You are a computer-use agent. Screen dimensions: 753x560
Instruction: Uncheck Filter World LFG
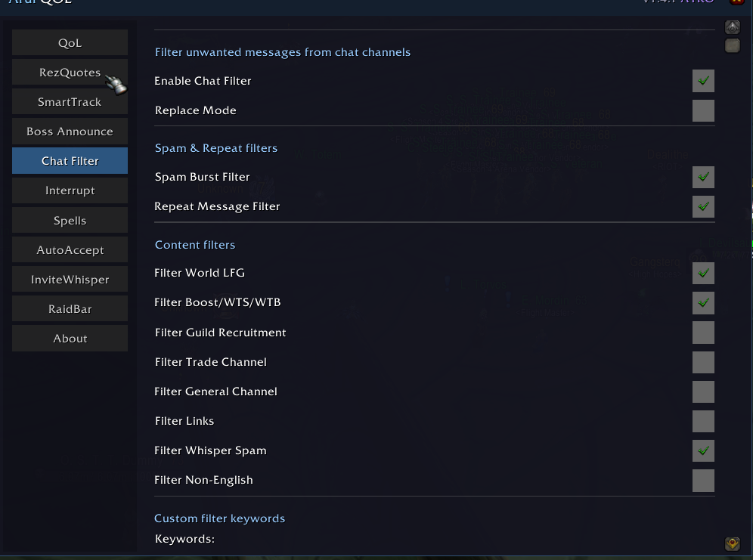pyautogui.click(x=703, y=273)
